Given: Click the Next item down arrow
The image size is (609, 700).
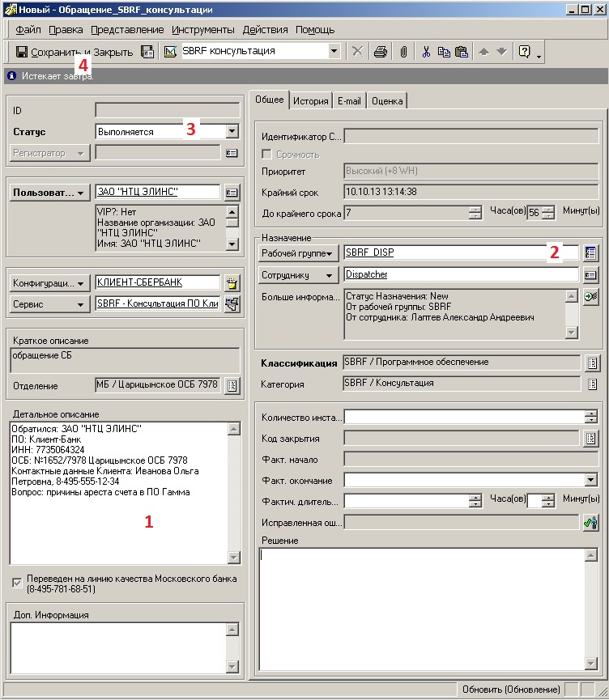Looking at the screenshot, I should click(502, 52).
